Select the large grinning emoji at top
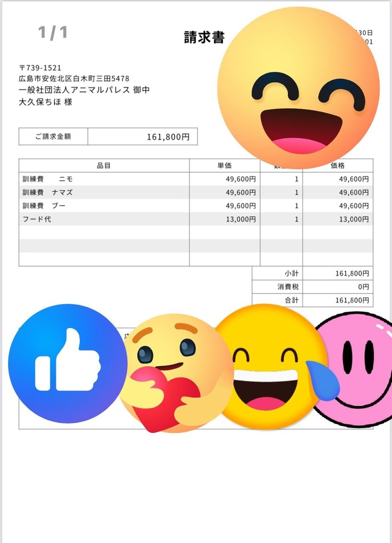The image size is (392, 543). 298,88
